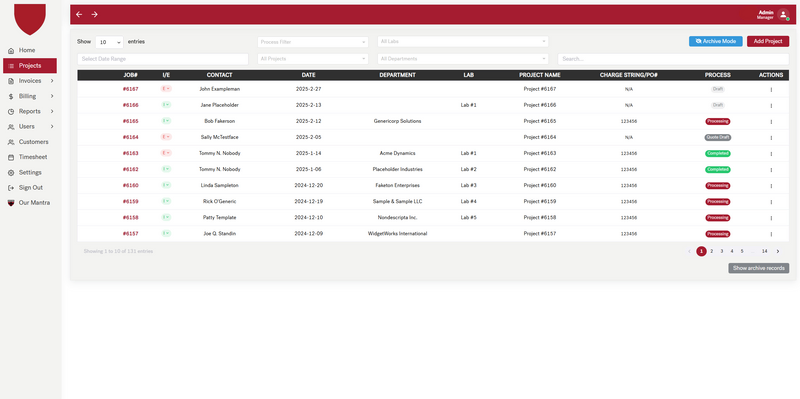800x399 pixels.
Task: Open actions menu for job #6162
Action: tap(771, 170)
